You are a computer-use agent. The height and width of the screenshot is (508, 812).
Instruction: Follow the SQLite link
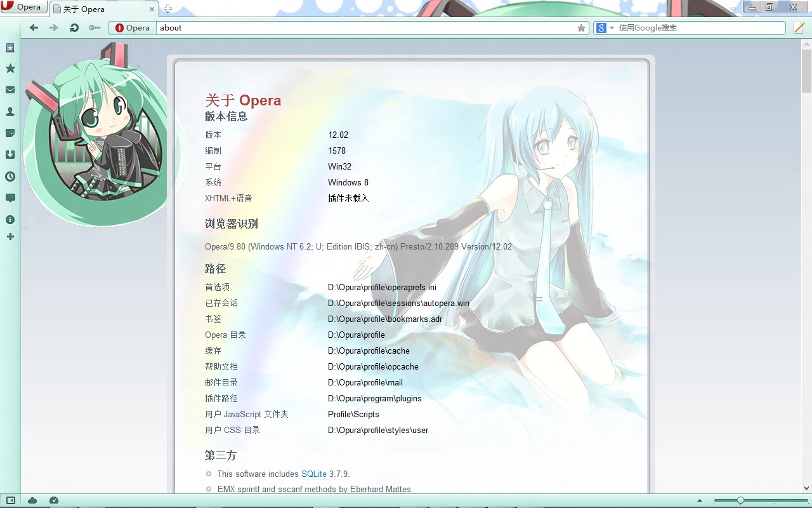(x=314, y=474)
